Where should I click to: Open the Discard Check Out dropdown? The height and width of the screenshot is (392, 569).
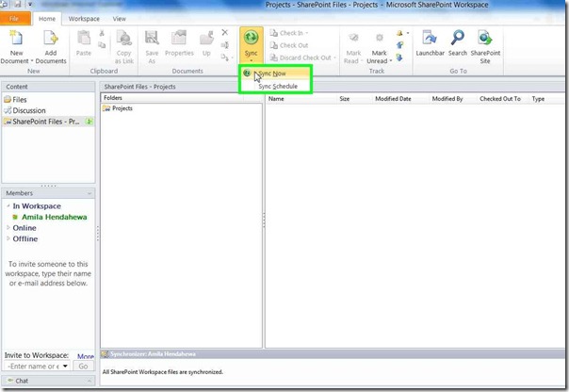click(334, 57)
